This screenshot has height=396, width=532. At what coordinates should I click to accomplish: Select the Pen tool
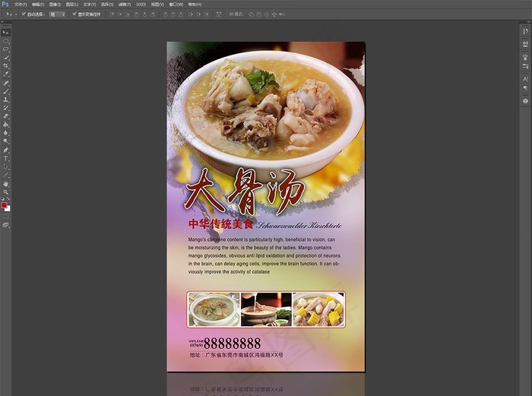point(6,150)
